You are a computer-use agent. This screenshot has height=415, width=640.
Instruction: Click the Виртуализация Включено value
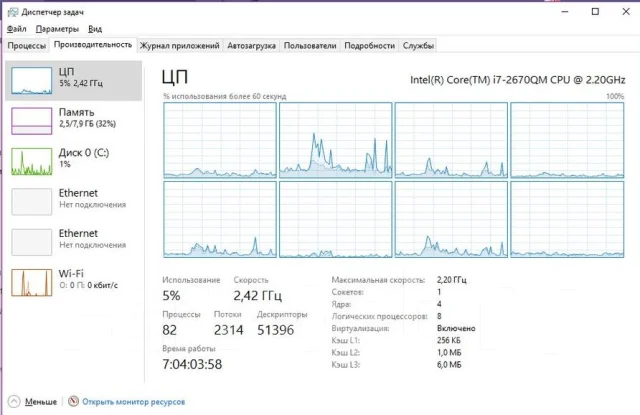(456, 328)
